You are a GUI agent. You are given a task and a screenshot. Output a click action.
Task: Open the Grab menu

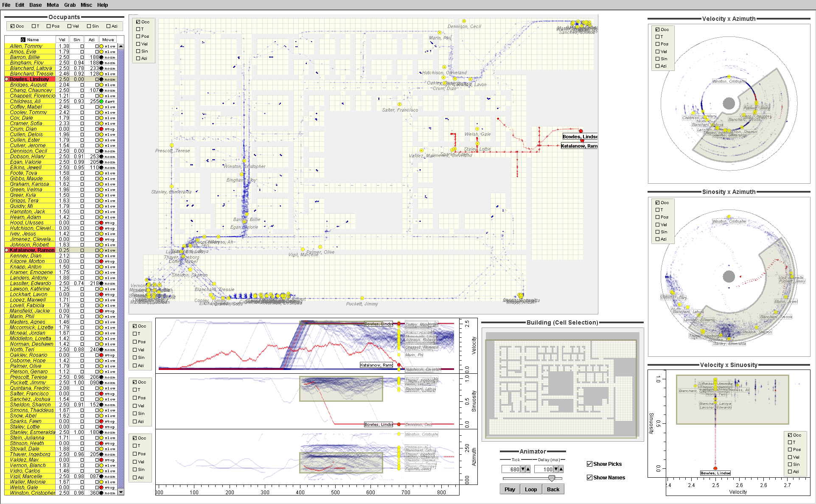(x=70, y=5)
